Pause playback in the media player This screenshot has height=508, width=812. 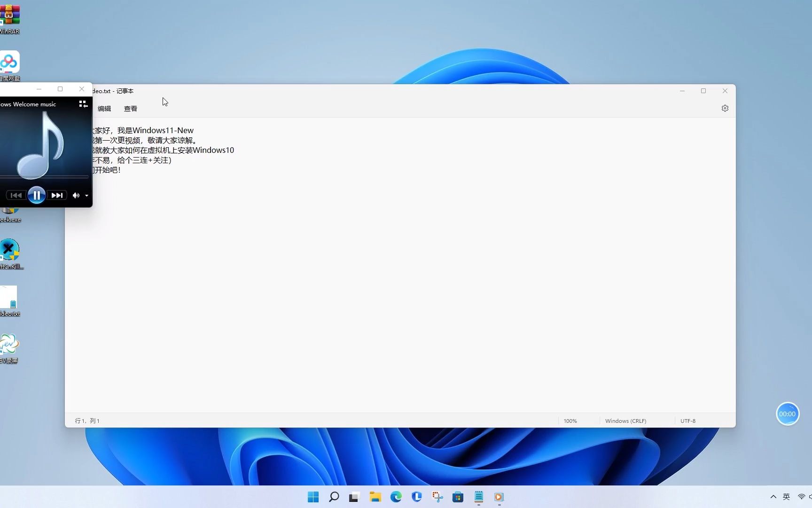[x=37, y=195]
